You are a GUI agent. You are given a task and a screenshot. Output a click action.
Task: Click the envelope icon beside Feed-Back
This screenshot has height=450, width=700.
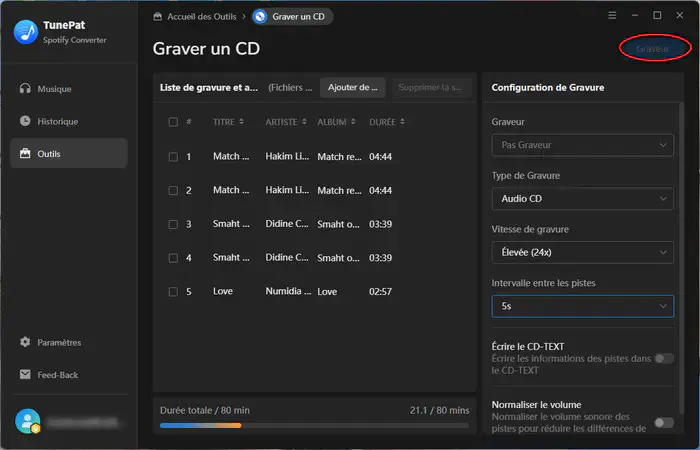coord(25,375)
